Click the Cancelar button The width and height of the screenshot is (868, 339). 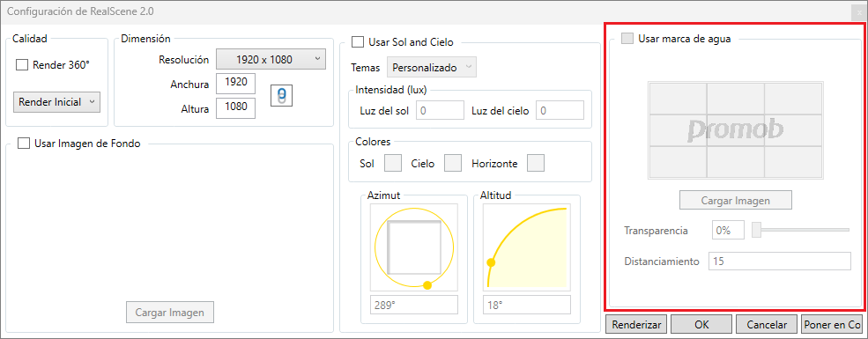coord(767,325)
